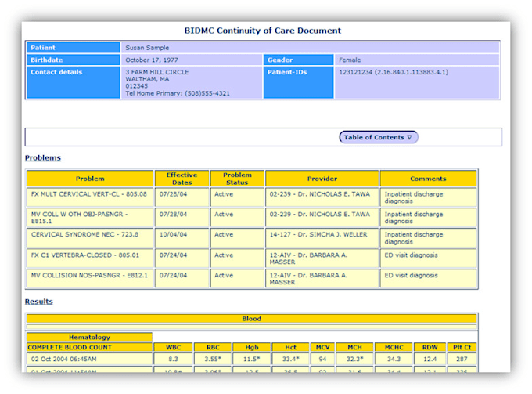Click the Blood results section header
532x394 pixels.
point(251,319)
